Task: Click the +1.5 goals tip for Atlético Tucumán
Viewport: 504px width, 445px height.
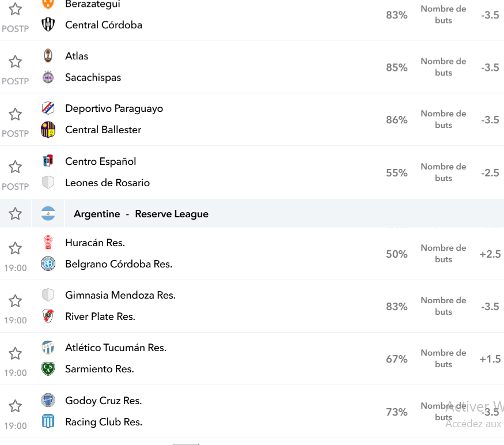Action: (490, 359)
